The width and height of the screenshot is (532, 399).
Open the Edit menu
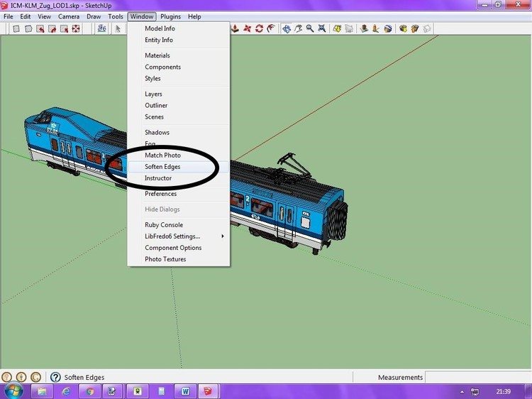[x=25, y=16]
